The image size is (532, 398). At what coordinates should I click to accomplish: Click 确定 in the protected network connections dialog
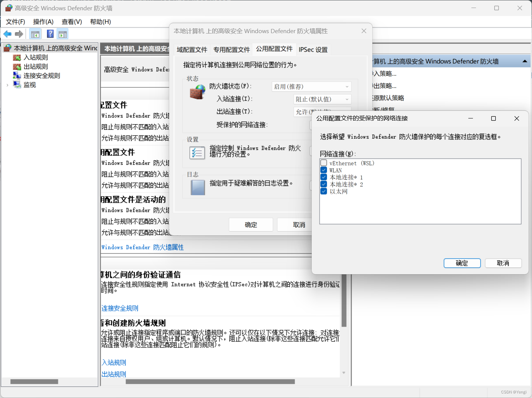pyautogui.click(x=462, y=263)
